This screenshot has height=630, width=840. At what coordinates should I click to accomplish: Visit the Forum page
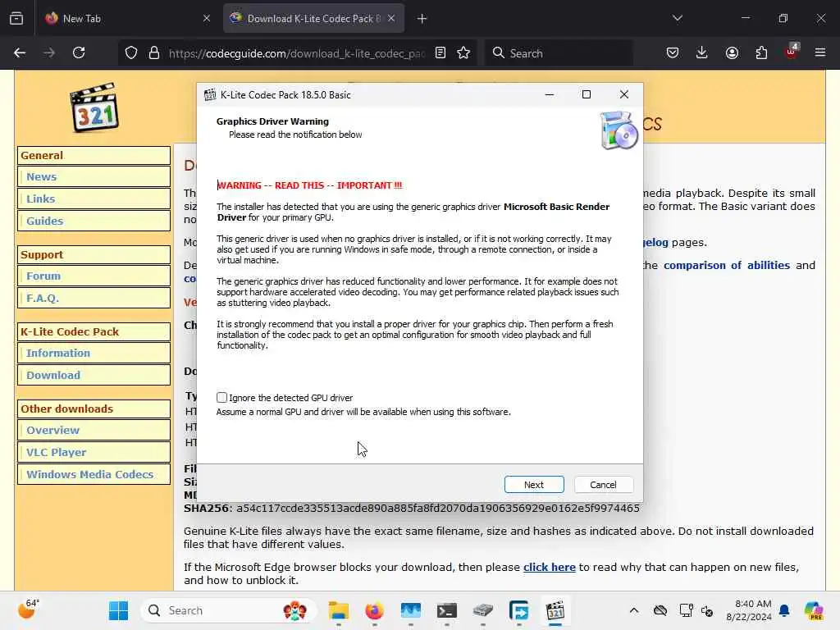click(43, 276)
